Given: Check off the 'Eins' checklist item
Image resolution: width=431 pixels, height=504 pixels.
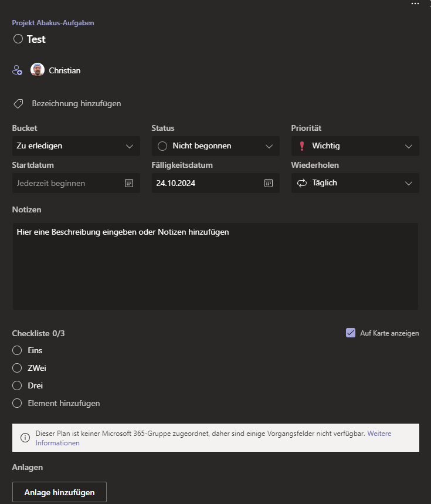Looking at the screenshot, I should coord(17,350).
